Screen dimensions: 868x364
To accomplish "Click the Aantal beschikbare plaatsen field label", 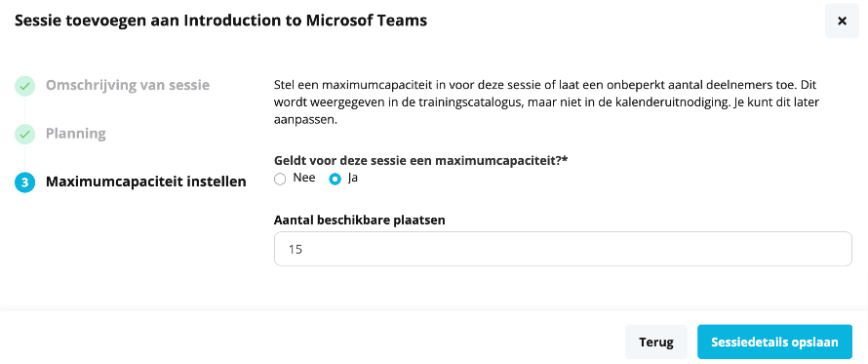I will pyautogui.click(x=360, y=220).
